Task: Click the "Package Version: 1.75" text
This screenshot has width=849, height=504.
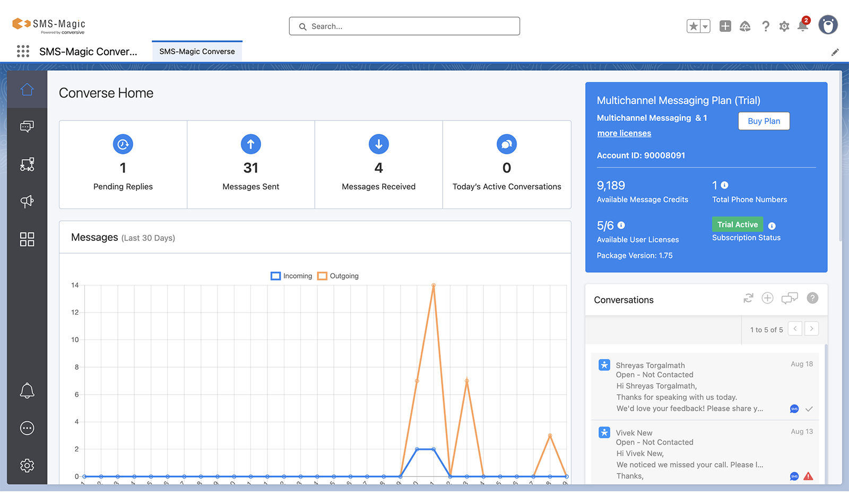Action: tap(635, 256)
